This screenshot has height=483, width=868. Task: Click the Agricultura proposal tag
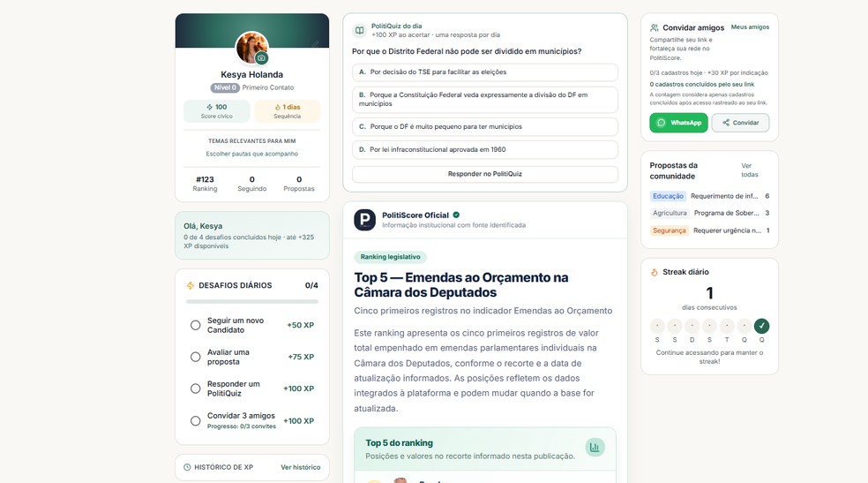coord(670,213)
